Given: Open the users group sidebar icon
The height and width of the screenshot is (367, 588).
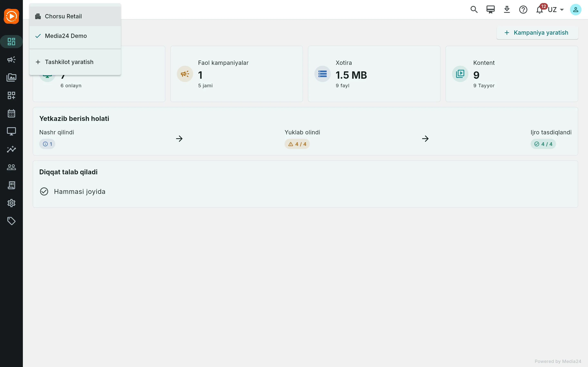Looking at the screenshot, I should pyautogui.click(x=11, y=167).
